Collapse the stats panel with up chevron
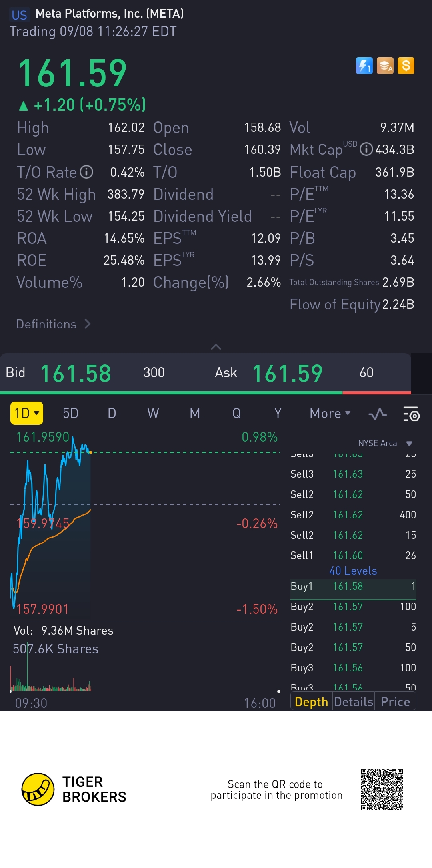Image resolution: width=432 pixels, height=868 pixels. (216, 347)
